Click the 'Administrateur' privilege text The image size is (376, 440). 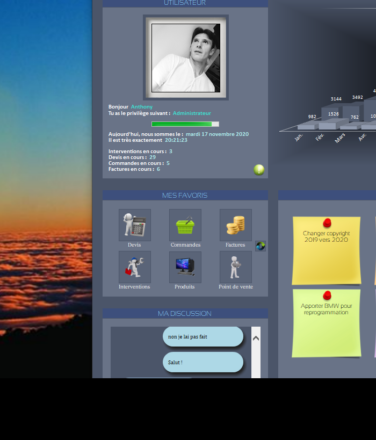[192, 113]
